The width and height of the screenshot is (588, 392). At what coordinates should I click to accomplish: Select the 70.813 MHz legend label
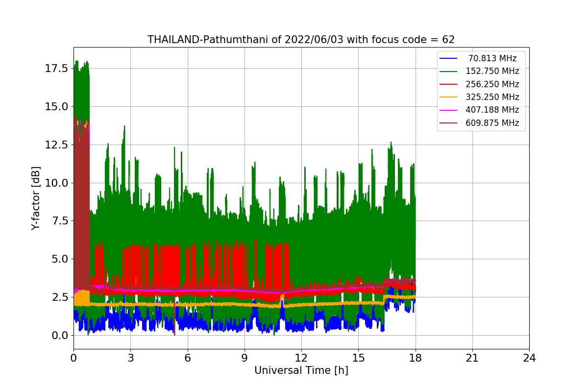492,58
